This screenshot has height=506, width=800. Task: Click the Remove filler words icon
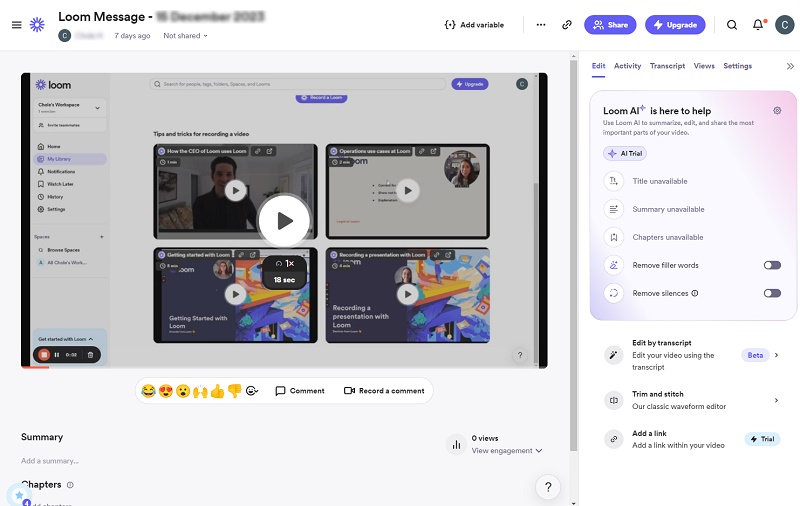point(614,265)
